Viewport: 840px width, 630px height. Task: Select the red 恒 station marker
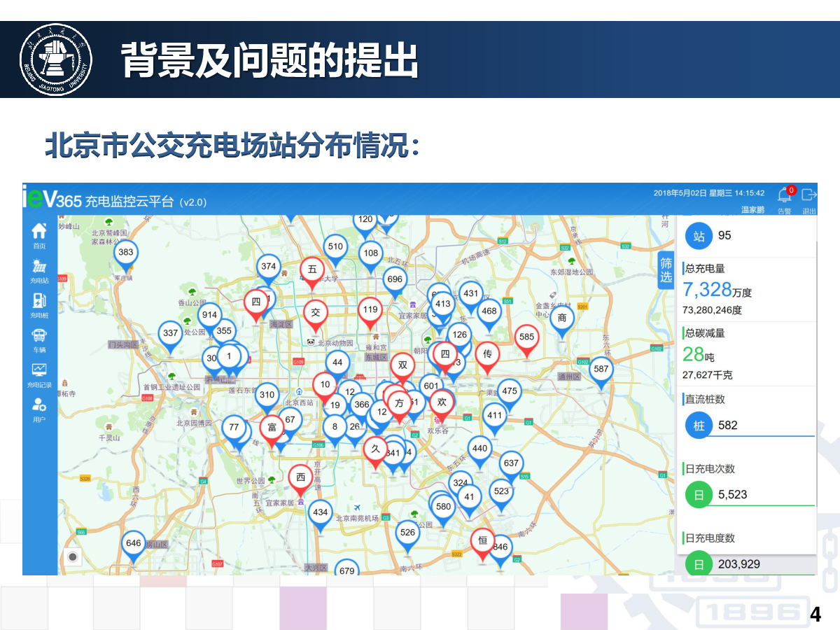point(482,545)
